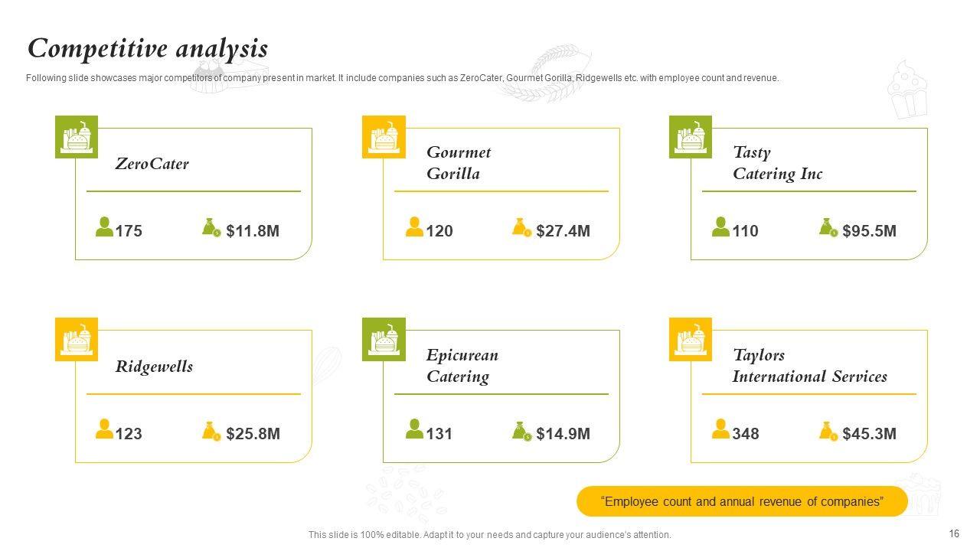Click Gourmet Gorilla's revenue money bag icon

(x=521, y=227)
